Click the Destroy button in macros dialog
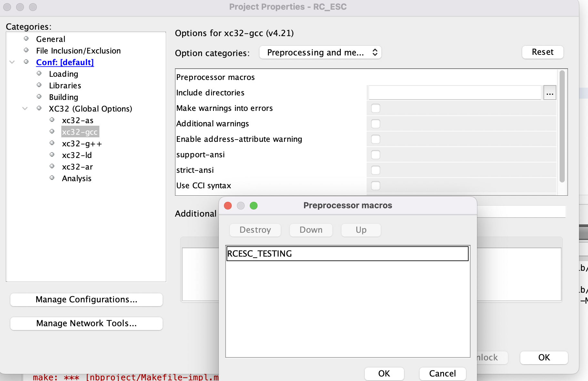 coord(255,230)
